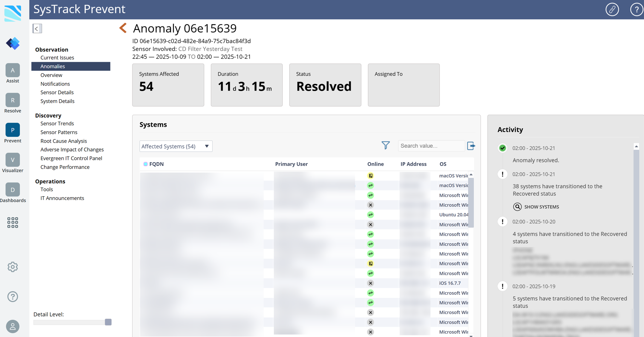Go back using the orange back arrow
Screen dimensions: 644x337
point(123,28)
